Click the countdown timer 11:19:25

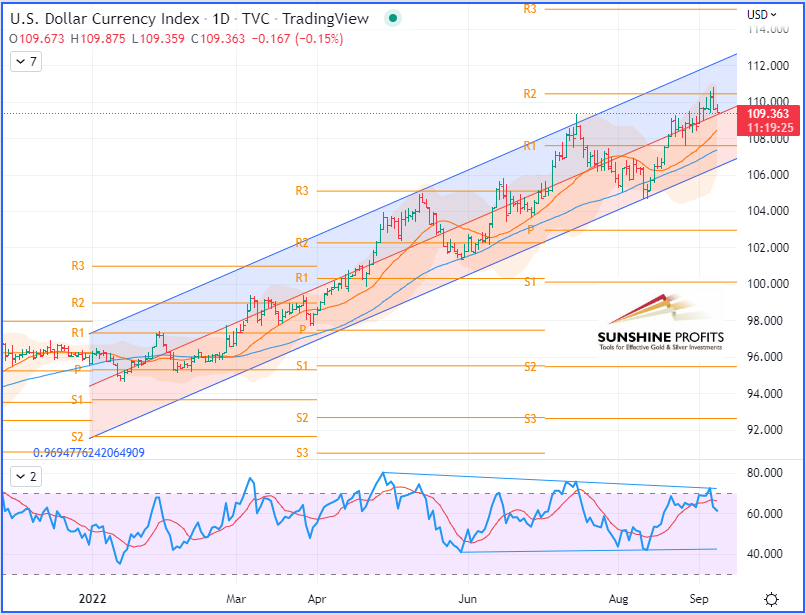[x=770, y=128]
